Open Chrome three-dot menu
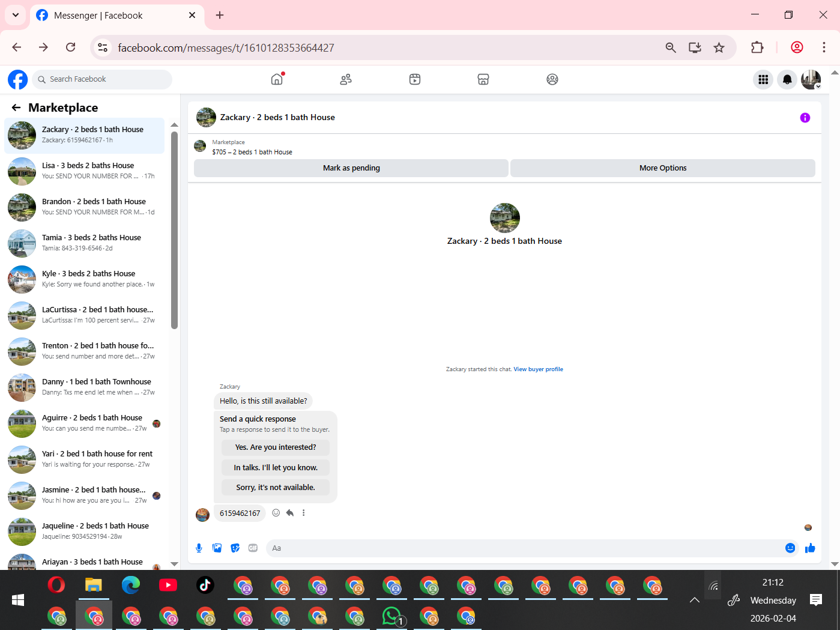 (x=824, y=47)
